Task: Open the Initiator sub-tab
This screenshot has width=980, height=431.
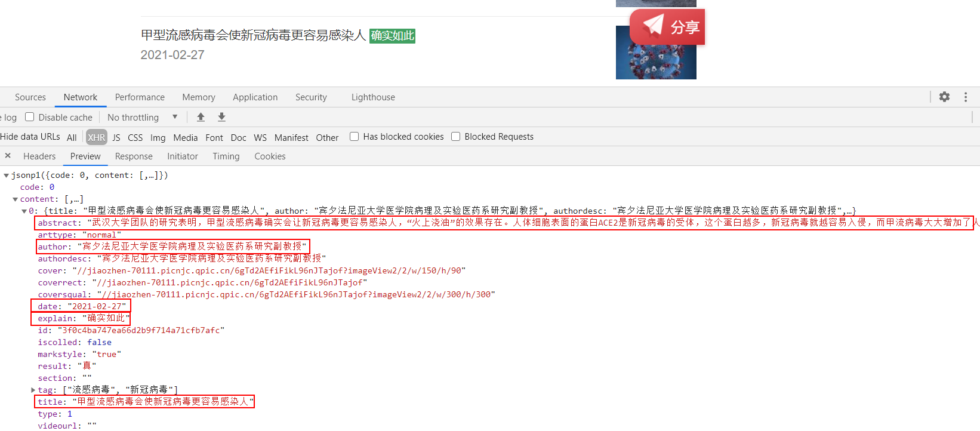Action: [183, 156]
